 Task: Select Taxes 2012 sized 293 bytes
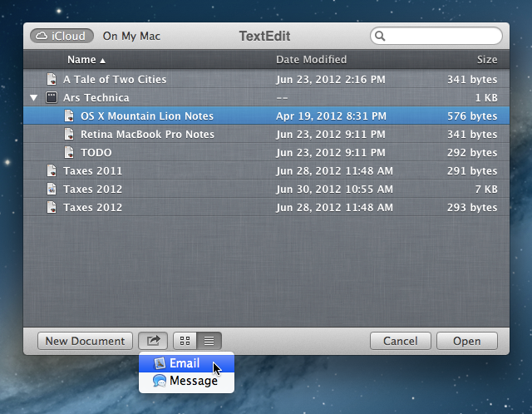point(92,208)
